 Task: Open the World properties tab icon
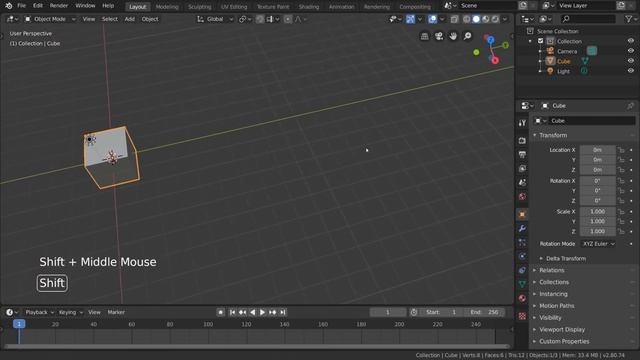pos(522,196)
